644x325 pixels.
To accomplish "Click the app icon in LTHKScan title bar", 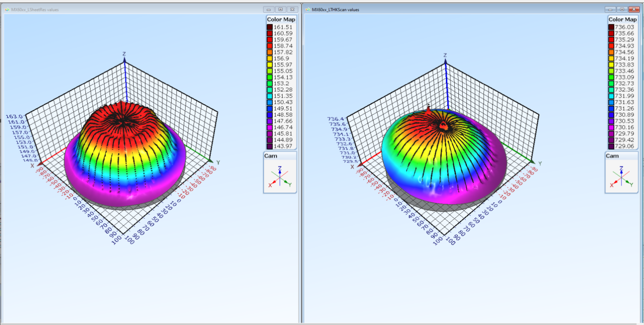I will click(x=307, y=9).
